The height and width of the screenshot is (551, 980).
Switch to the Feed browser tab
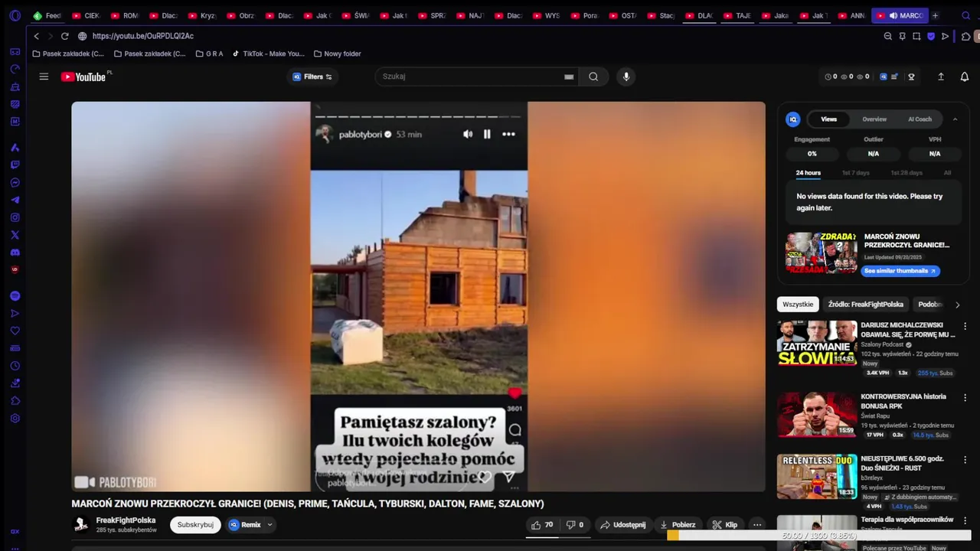47,15
